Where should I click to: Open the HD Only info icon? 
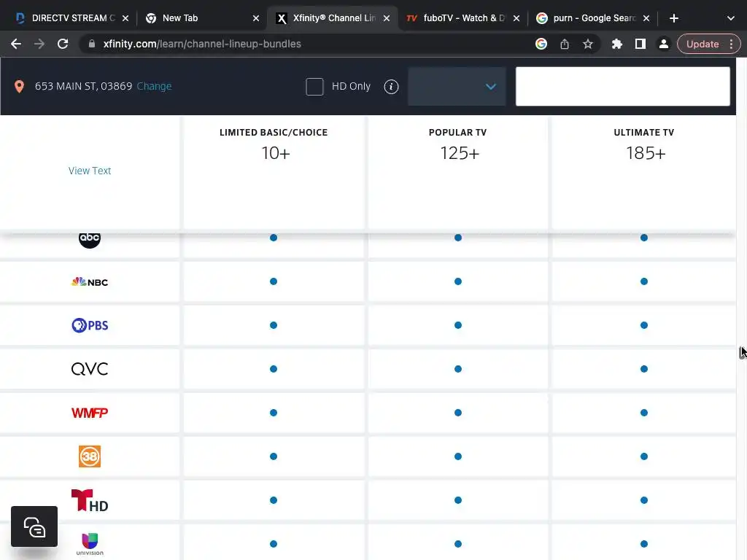[x=392, y=87]
